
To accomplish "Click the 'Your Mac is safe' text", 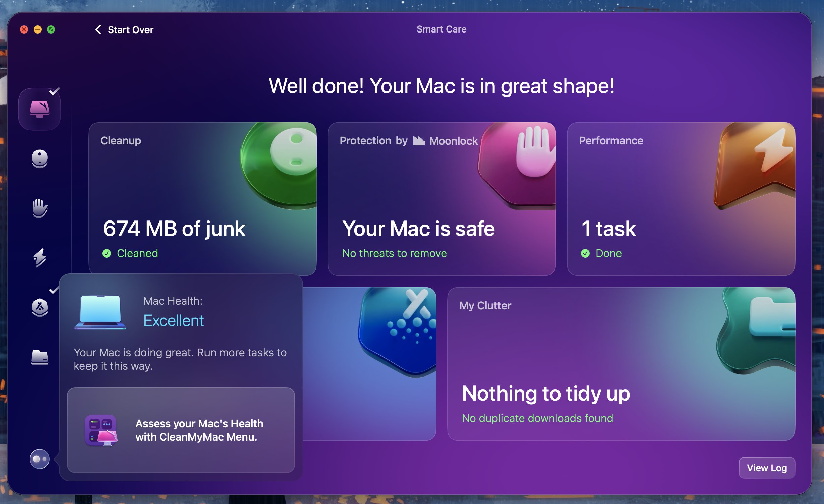I will [x=418, y=229].
